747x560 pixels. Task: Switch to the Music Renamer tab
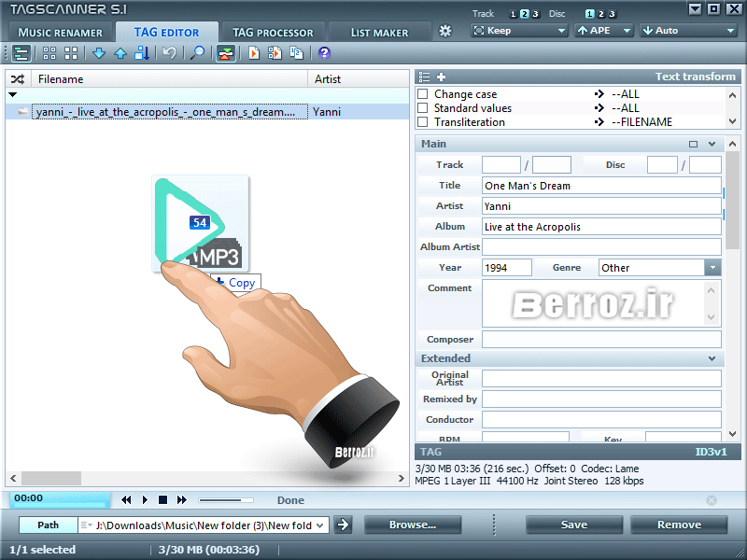click(x=61, y=33)
